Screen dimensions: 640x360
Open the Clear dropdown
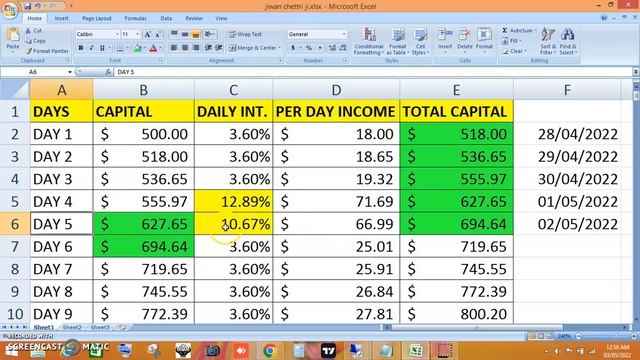coord(514,51)
